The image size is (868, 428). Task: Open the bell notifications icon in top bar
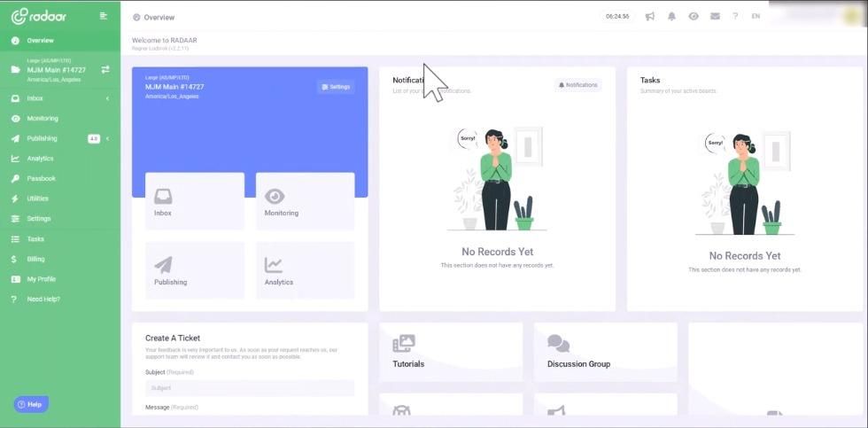[671, 16]
